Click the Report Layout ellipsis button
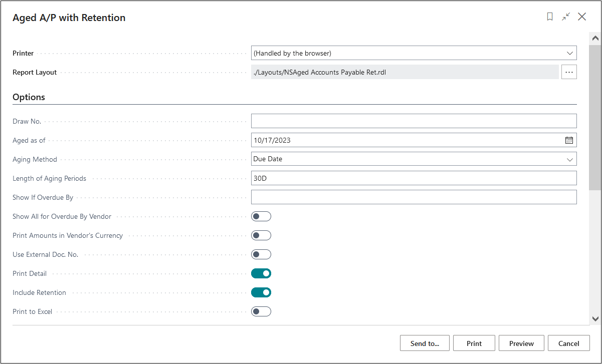 coord(569,72)
